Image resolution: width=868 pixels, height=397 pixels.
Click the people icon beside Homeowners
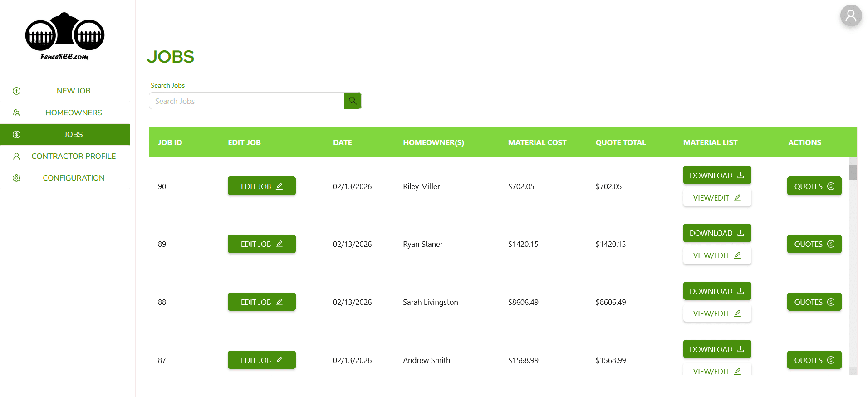tap(17, 113)
